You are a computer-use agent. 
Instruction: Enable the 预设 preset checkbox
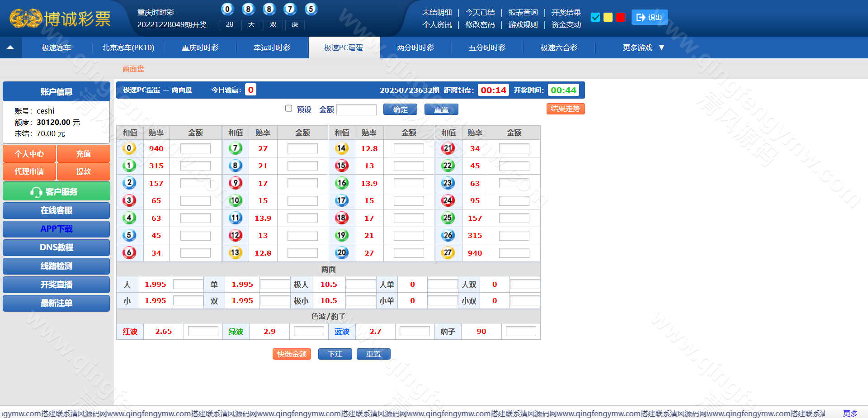(x=288, y=109)
